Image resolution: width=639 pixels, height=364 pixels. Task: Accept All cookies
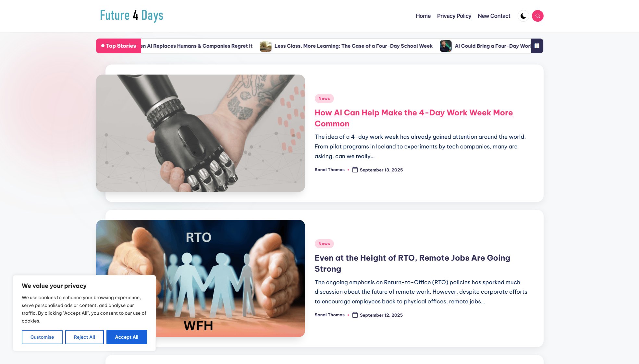click(x=127, y=337)
